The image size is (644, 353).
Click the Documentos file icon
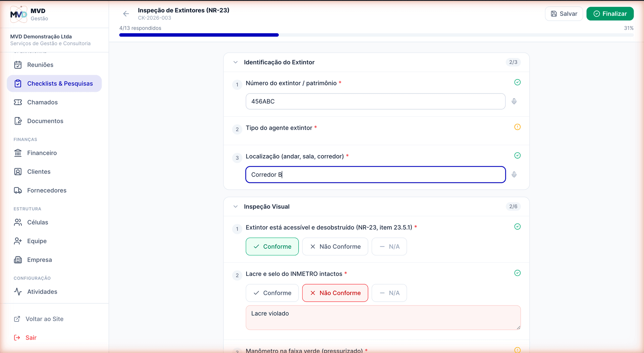18,121
